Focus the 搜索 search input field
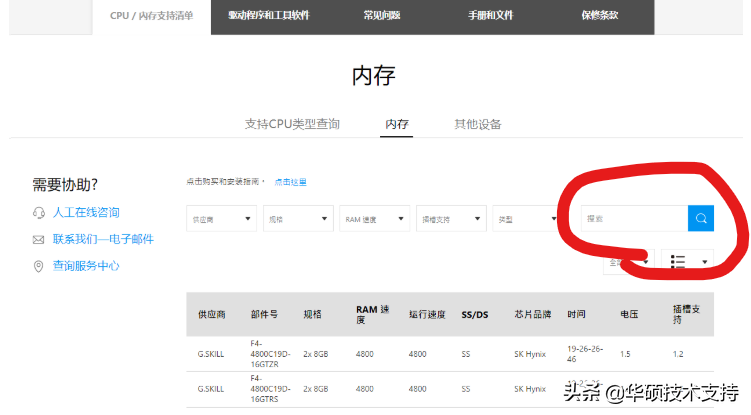The height and width of the screenshot is (415, 751). [635, 219]
